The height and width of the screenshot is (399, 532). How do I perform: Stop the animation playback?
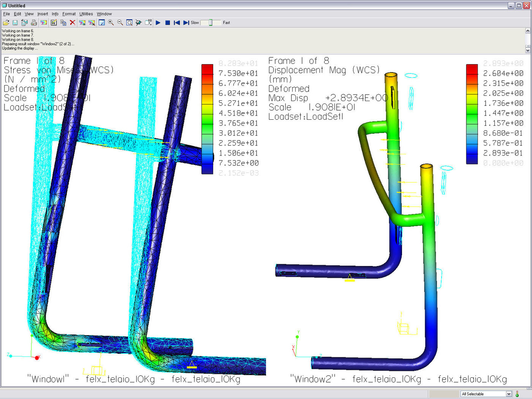[x=168, y=23]
